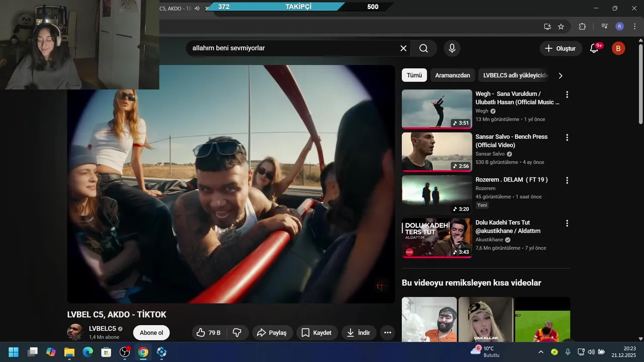Like the video with 79 B thumbs up
The height and width of the screenshot is (362, 644).
(209, 332)
